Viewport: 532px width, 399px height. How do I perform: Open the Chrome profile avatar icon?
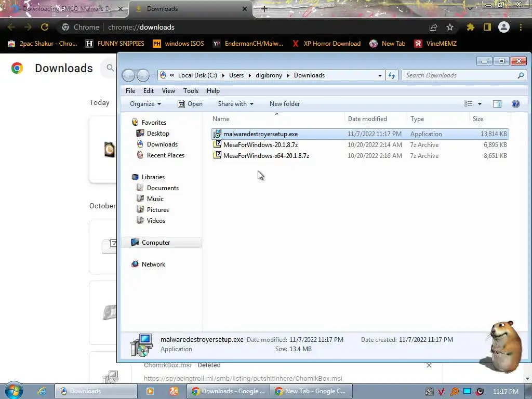(x=504, y=27)
